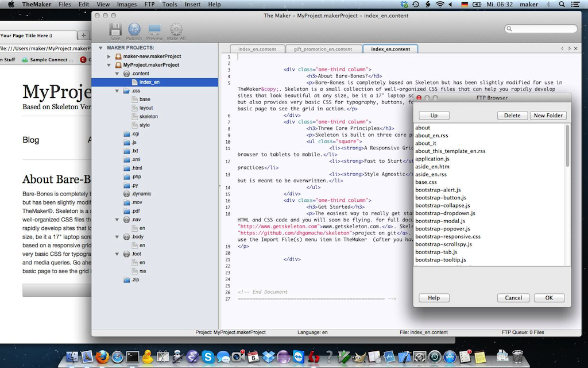Select the .zip folder in tree
The width and height of the screenshot is (588, 368).
point(136,280)
